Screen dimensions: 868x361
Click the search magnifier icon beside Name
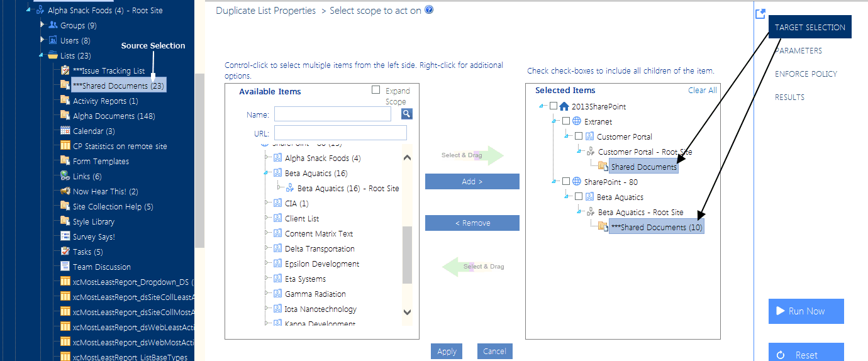pyautogui.click(x=407, y=114)
